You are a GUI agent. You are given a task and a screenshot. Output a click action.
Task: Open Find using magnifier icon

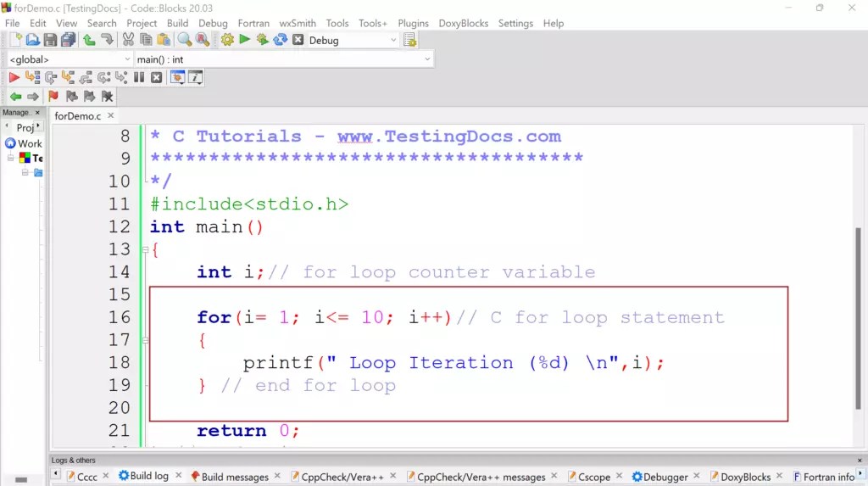184,40
